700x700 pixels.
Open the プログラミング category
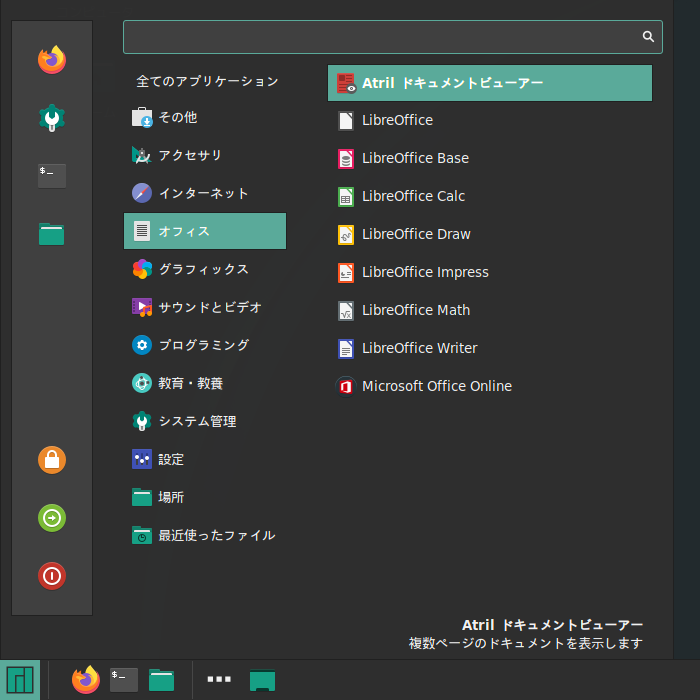pos(205,345)
